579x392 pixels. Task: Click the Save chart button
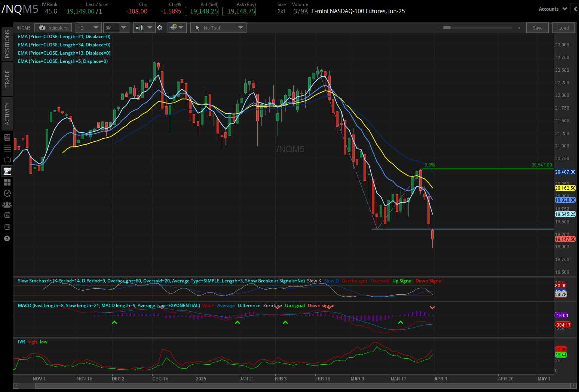[537, 27]
